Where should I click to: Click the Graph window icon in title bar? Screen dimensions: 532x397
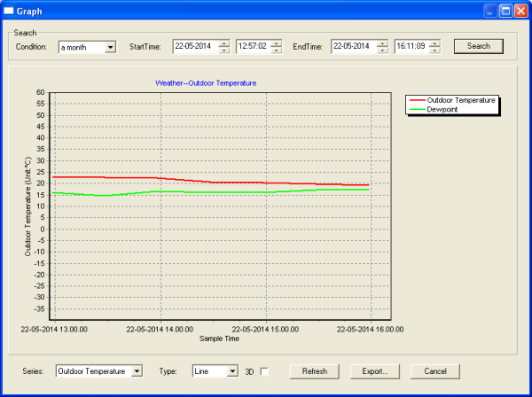9,11
